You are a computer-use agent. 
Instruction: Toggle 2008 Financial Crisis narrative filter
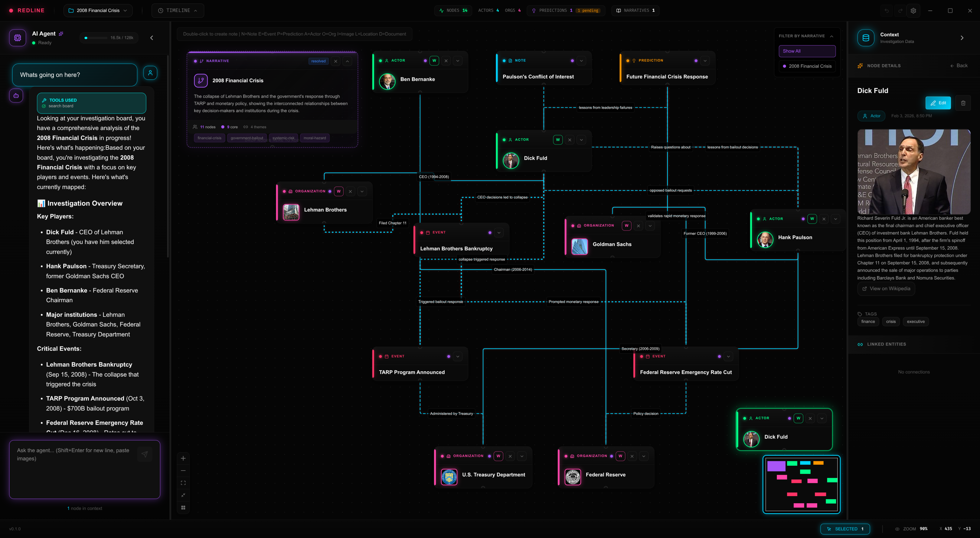tap(807, 66)
